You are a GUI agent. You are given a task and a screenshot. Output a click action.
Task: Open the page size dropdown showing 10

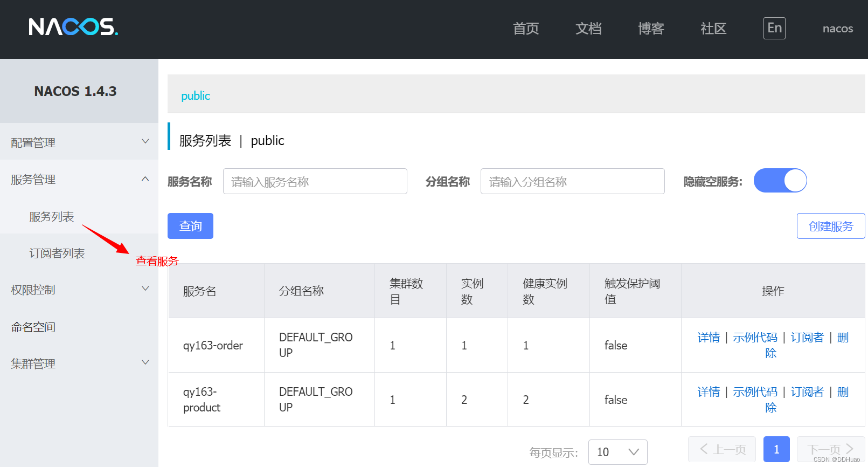[618, 452]
